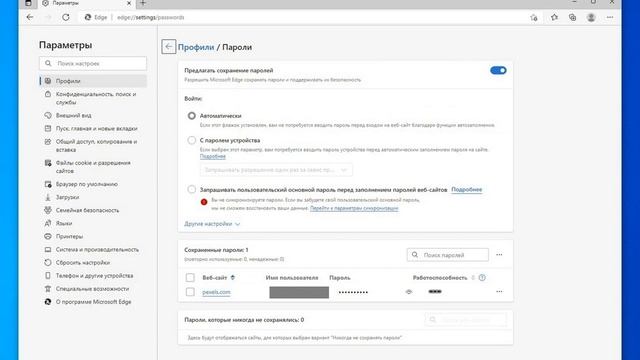
Task: Click Профили breadcrumb link
Action: (196, 47)
